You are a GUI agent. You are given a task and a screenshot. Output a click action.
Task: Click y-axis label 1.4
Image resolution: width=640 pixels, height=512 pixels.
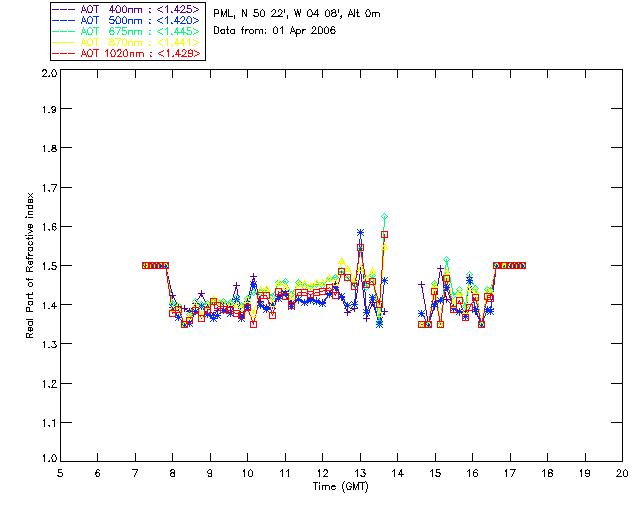pos(49,305)
